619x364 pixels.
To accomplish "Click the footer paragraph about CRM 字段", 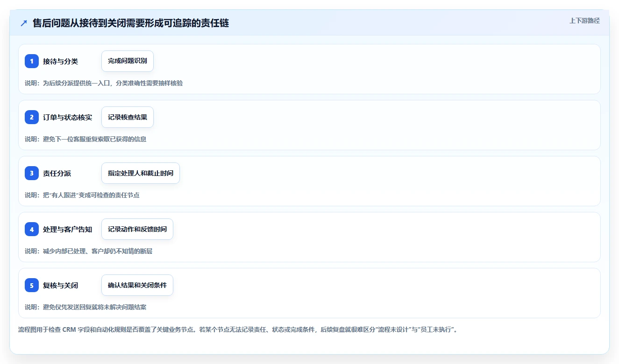I will [239, 329].
